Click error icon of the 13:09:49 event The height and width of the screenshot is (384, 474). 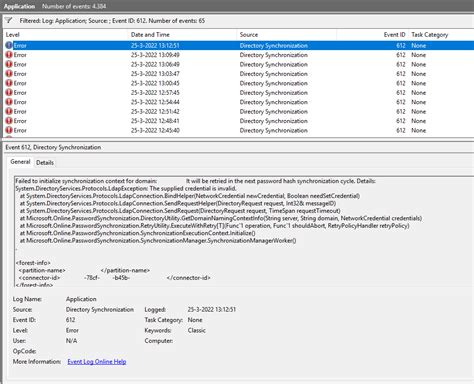[9, 55]
